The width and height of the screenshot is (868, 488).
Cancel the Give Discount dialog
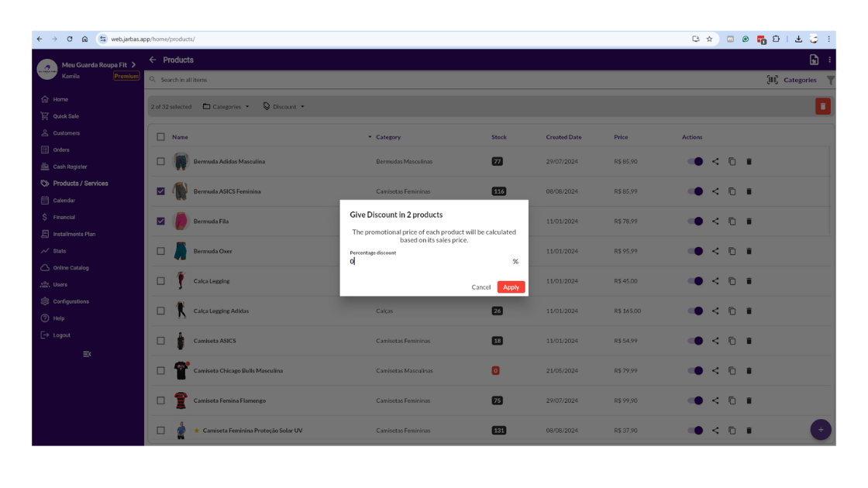point(480,287)
